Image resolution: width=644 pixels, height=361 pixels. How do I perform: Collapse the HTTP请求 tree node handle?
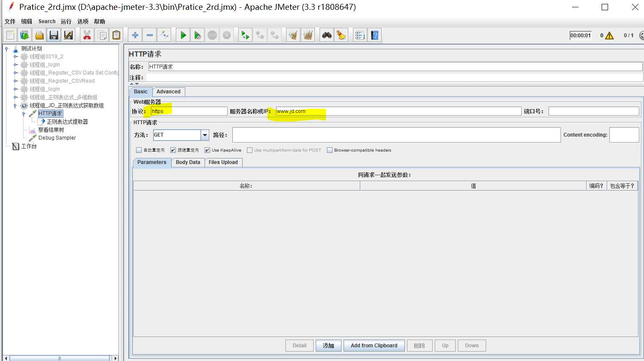(24, 113)
